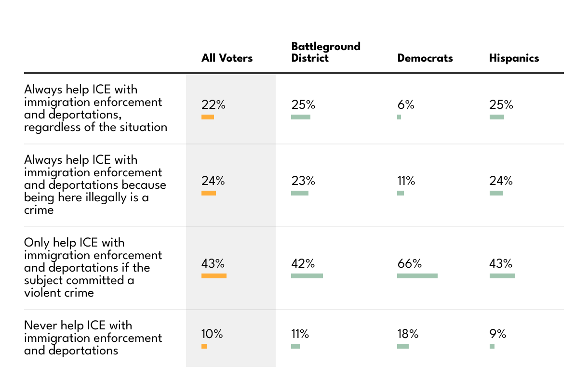The height and width of the screenshot is (391, 588).
Task: Click the orange bar under 43% All Voters
Action: 214,276
